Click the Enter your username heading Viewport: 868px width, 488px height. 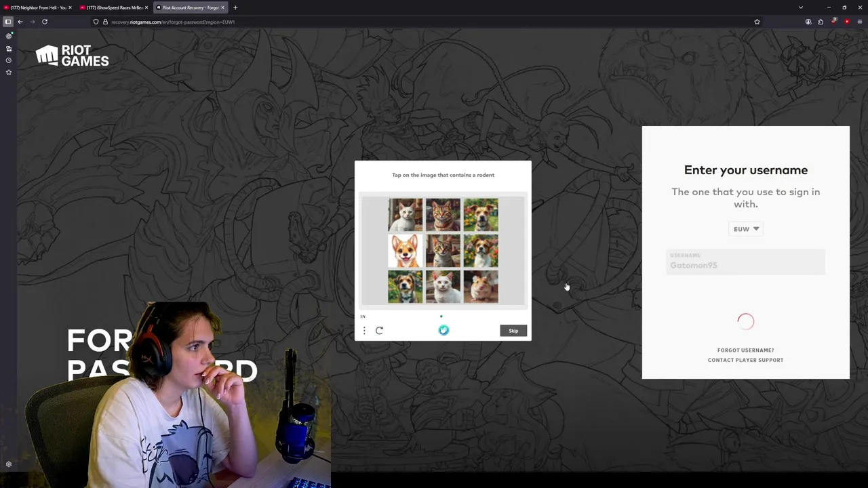coord(745,170)
